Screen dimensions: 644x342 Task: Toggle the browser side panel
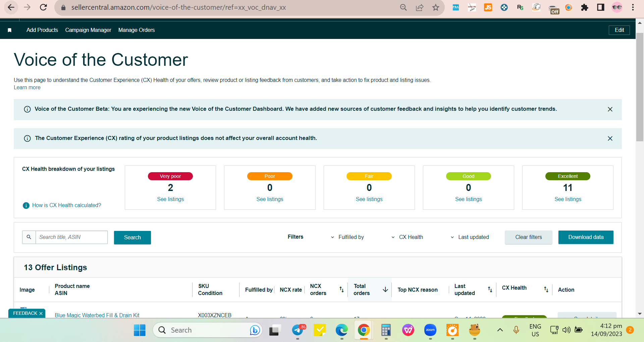601,7
